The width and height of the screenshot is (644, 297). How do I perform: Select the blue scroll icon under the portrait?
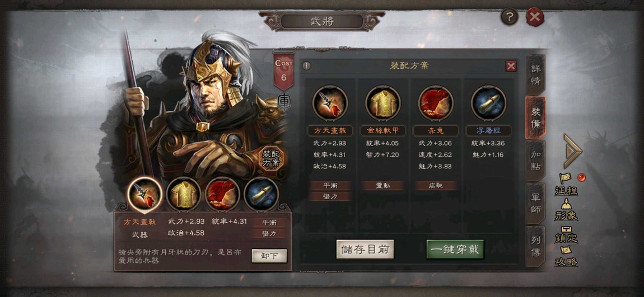click(261, 195)
